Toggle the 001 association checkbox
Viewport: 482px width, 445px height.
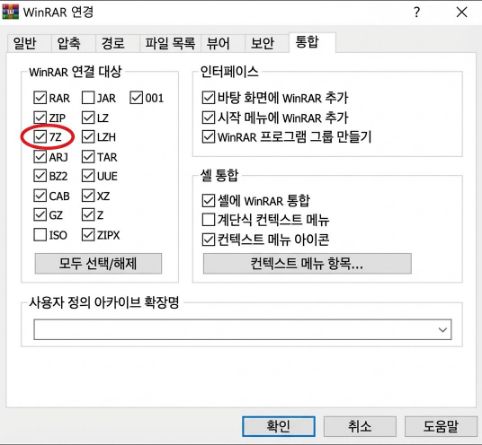pyautogui.click(x=136, y=98)
